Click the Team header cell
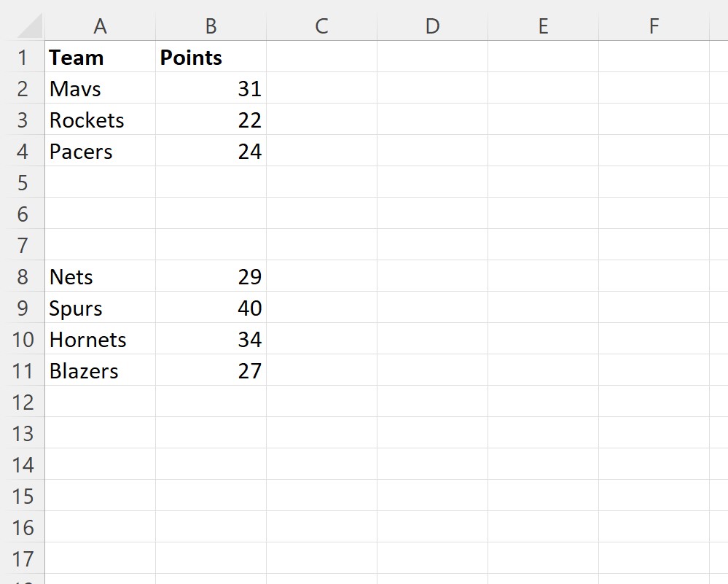 (100, 57)
